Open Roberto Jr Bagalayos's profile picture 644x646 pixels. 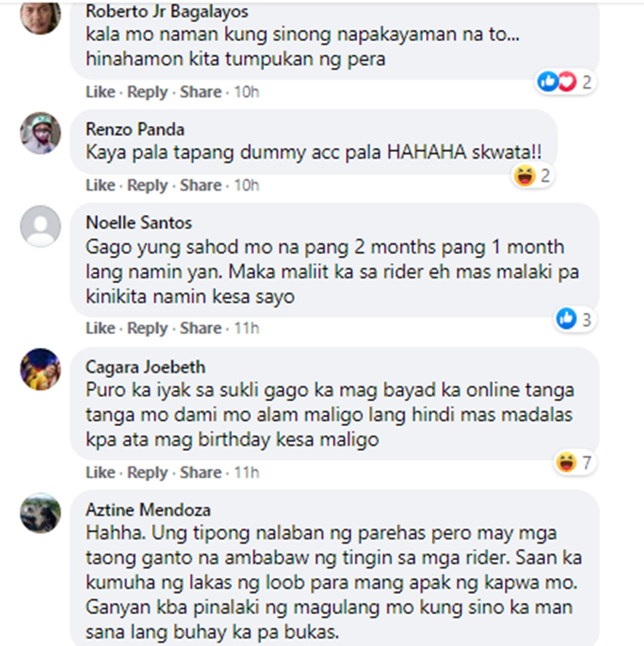point(40,17)
